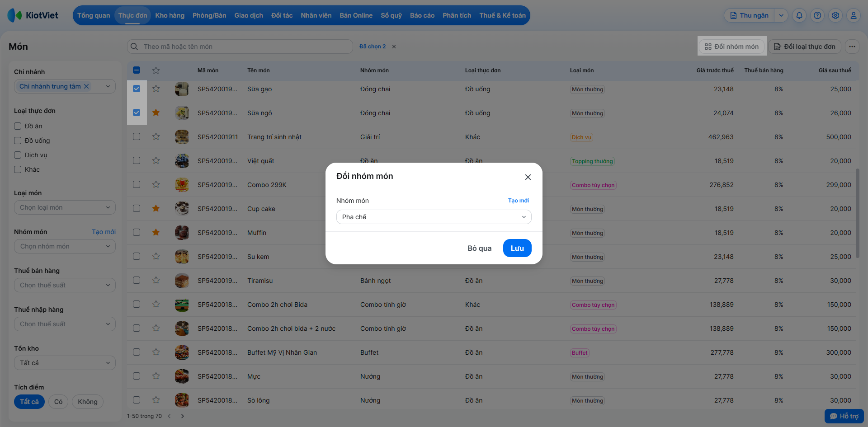Click the search magnifier icon

(x=134, y=47)
